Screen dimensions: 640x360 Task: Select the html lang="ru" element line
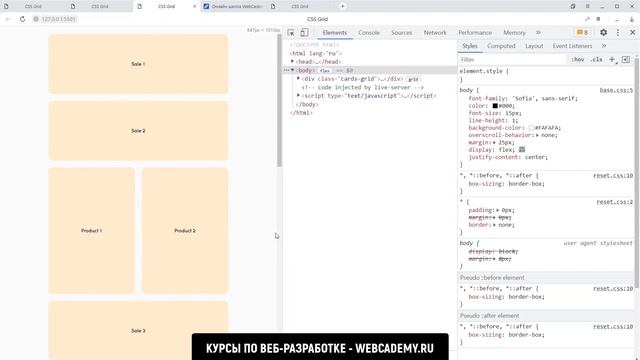pos(316,53)
